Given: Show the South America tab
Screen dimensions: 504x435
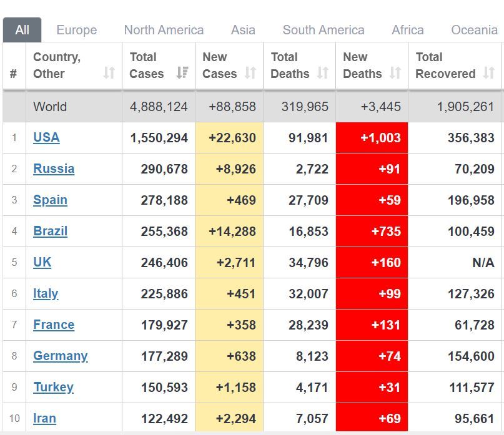Looking at the screenshot, I should coord(324,30).
